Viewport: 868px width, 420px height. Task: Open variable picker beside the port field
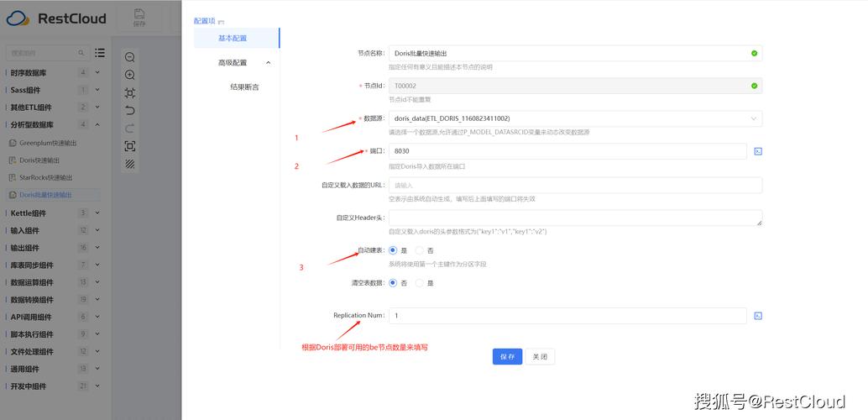(758, 151)
